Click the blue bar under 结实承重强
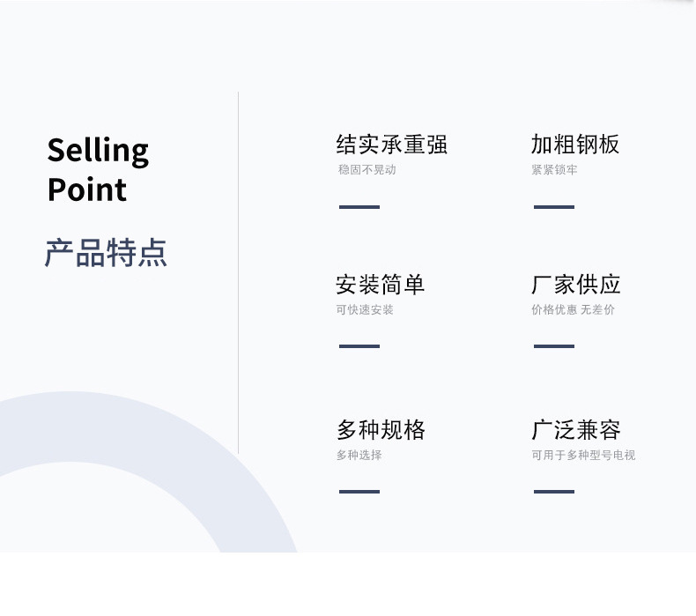The width and height of the screenshot is (696, 616). 359,207
